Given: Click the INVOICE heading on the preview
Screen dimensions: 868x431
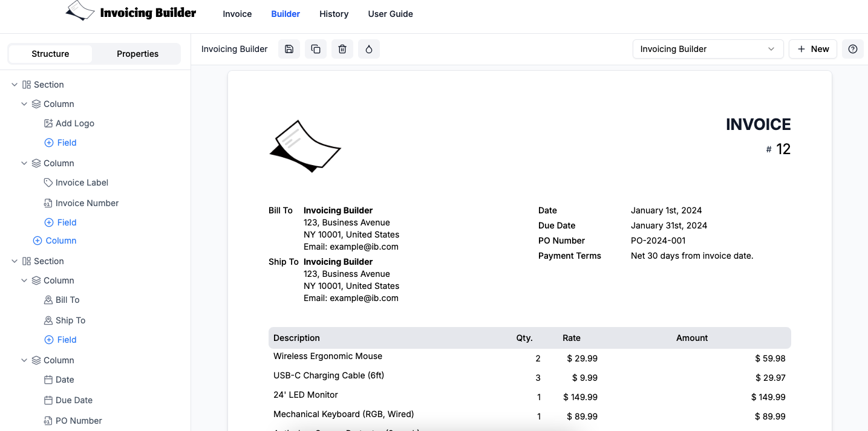Looking at the screenshot, I should coord(759,125).
